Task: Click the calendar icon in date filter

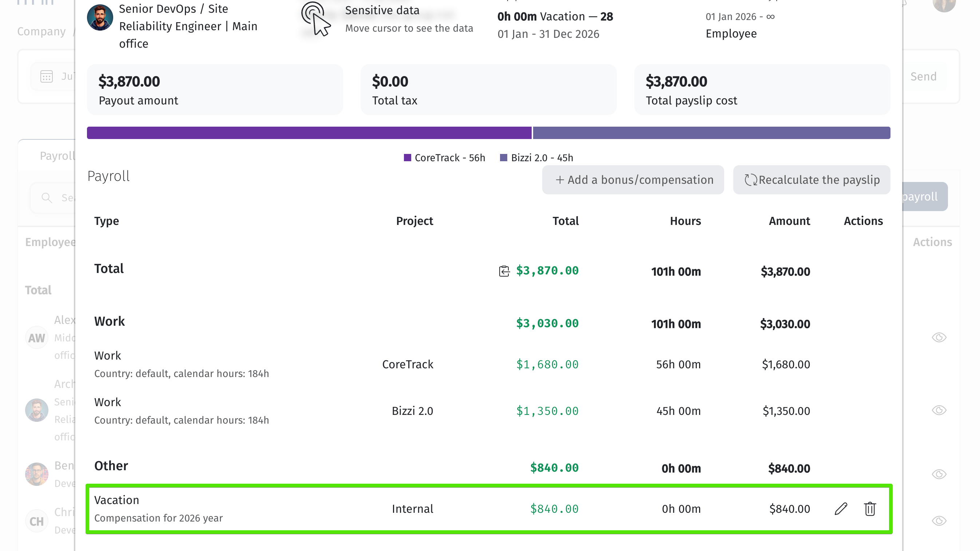Action: pos(47,76)
